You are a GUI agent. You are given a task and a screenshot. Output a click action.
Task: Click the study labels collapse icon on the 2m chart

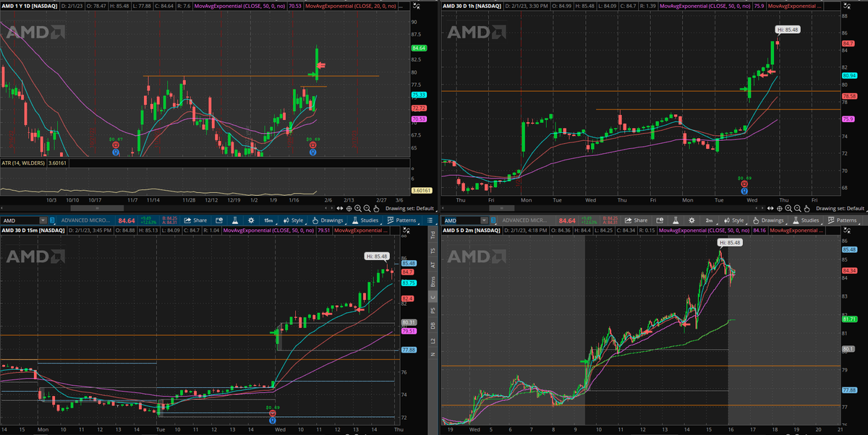(x=848, y=230)
